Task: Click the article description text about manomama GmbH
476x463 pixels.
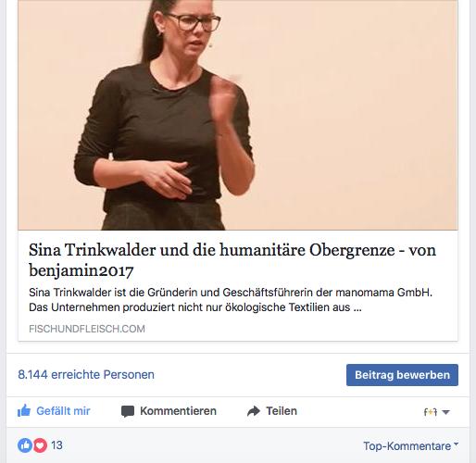Action: point(231,300)
